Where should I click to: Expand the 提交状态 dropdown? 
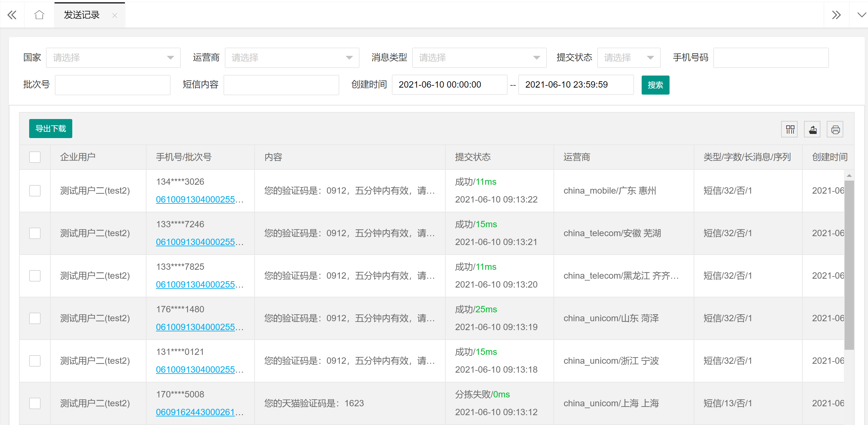click(628, 58)
